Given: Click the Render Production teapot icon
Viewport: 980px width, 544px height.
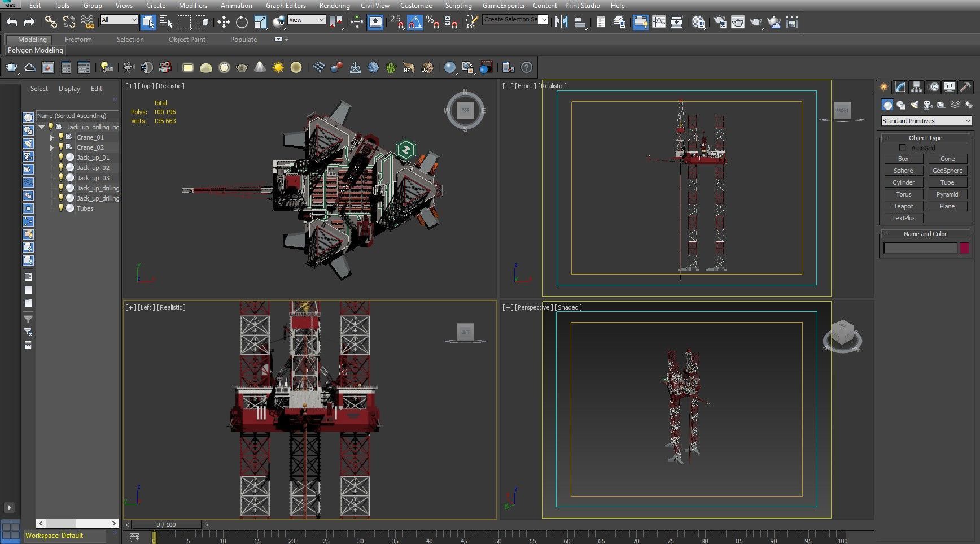Looking at the screenshot, I should pos(756,22).
